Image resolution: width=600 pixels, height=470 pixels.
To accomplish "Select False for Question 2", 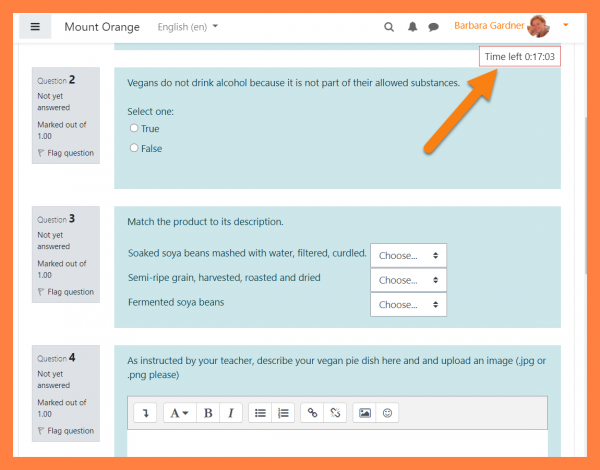I will click(x=134, y=148).
